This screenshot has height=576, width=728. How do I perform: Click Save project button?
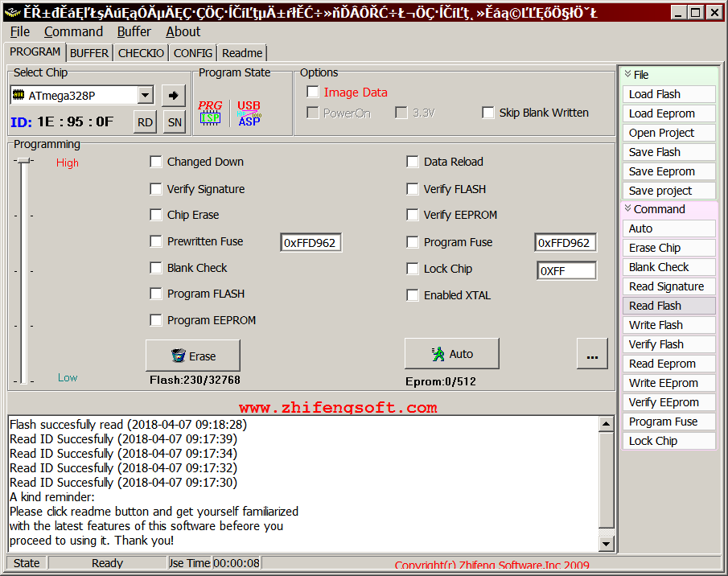click(668, 191)
